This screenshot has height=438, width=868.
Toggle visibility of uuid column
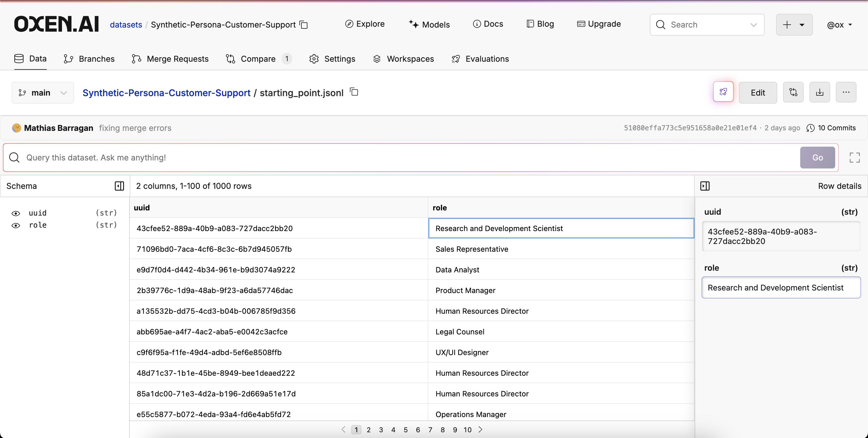click(x=16, y=213)
